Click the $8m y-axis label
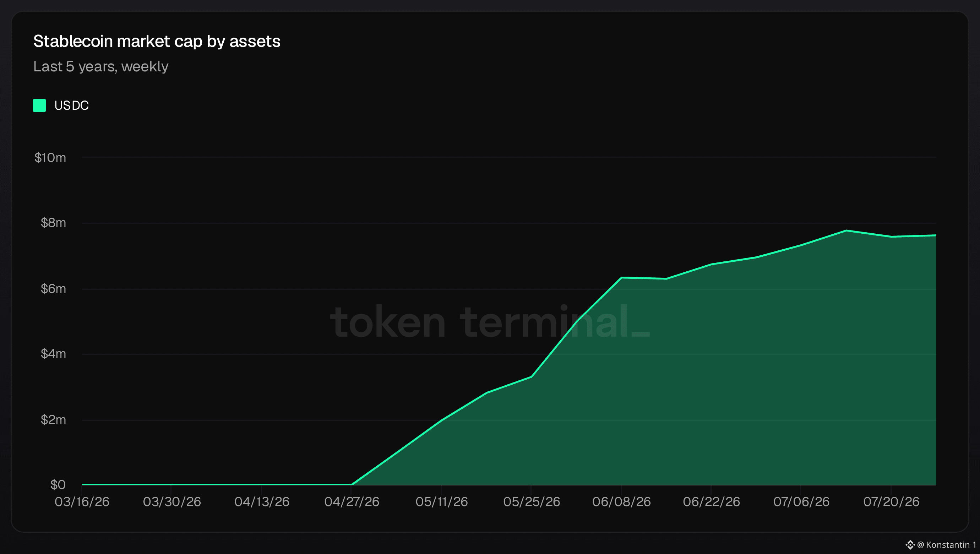 click(x=53, y=223)
